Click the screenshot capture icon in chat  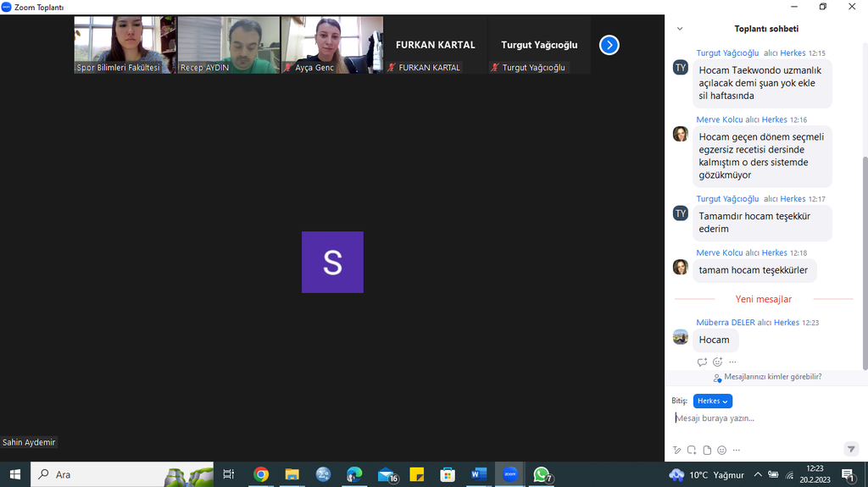pos(692,450)
